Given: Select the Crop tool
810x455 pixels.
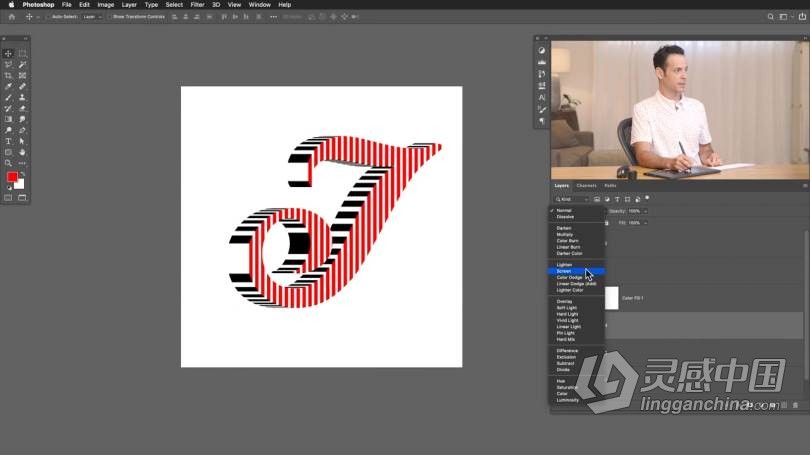Looking at the screenshot, I should (9, 75).
